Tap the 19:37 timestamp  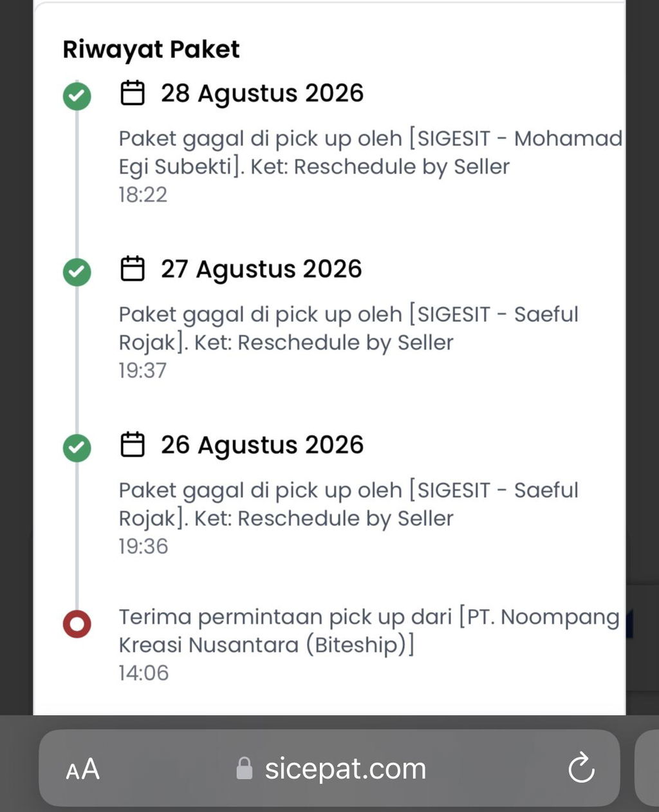(x=143, y=370)
